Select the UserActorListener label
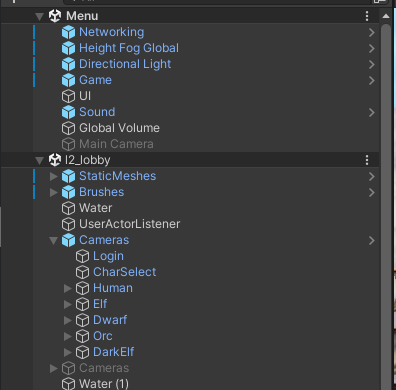This screenshot has width=396, height=390. (130, 224)
